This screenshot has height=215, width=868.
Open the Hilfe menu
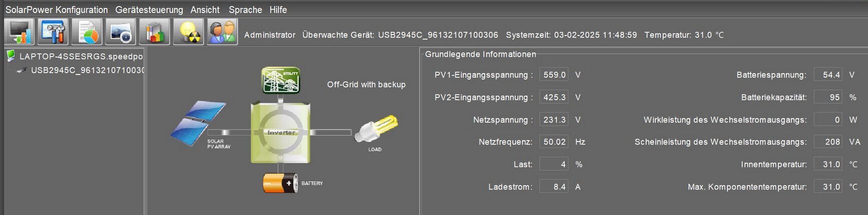coord(278,9)
